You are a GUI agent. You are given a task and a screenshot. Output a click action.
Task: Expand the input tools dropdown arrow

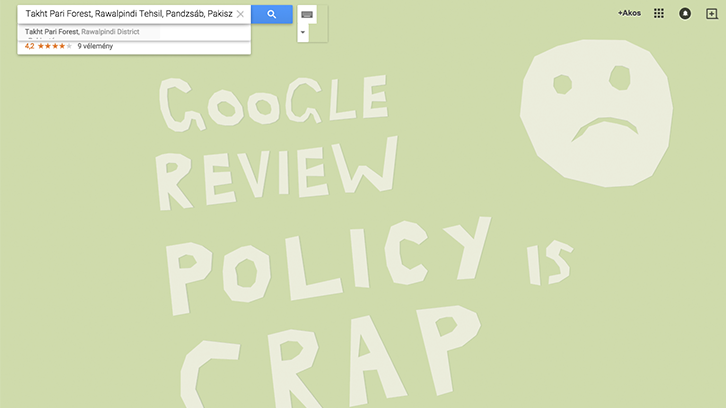(303, 32)
